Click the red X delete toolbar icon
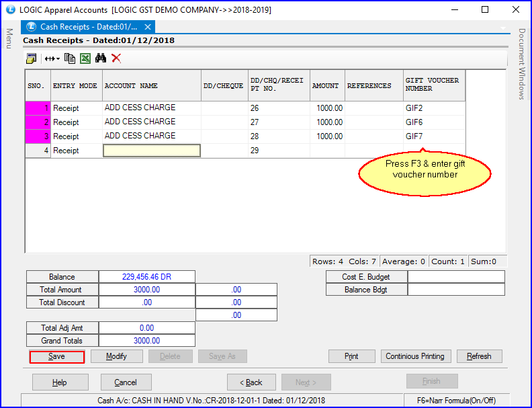The image size is (532, 408). point(116,58)
